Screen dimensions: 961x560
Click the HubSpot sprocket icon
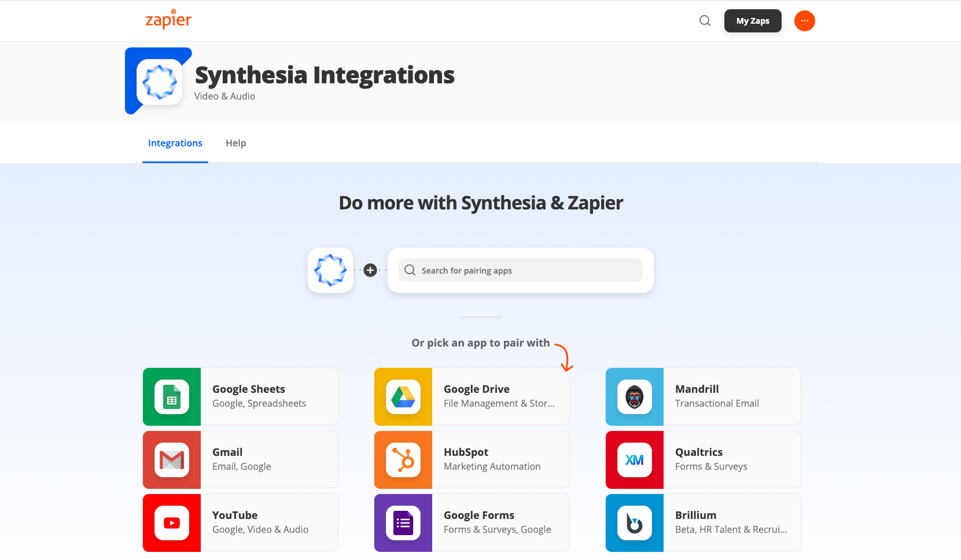[x=403, y=460]
